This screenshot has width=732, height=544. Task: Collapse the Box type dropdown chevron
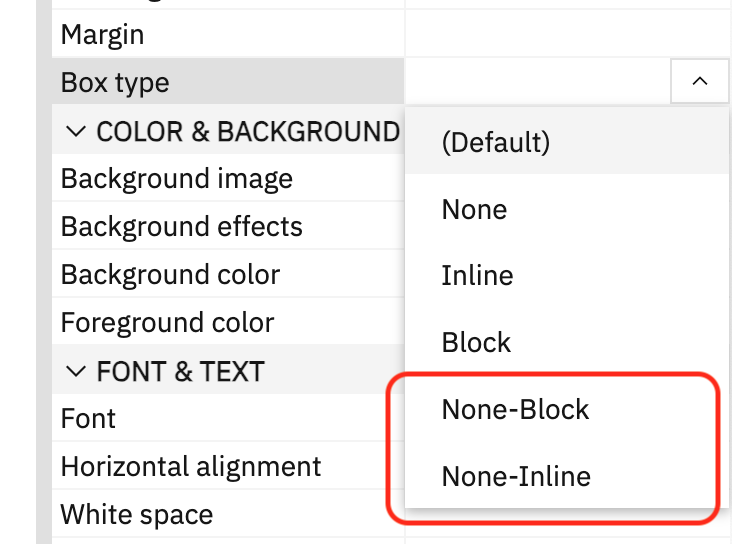coord(699,81)
